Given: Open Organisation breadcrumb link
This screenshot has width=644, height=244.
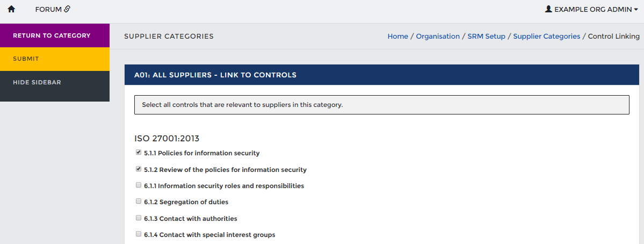Looking at the screenshot, I should click(438, 37).
